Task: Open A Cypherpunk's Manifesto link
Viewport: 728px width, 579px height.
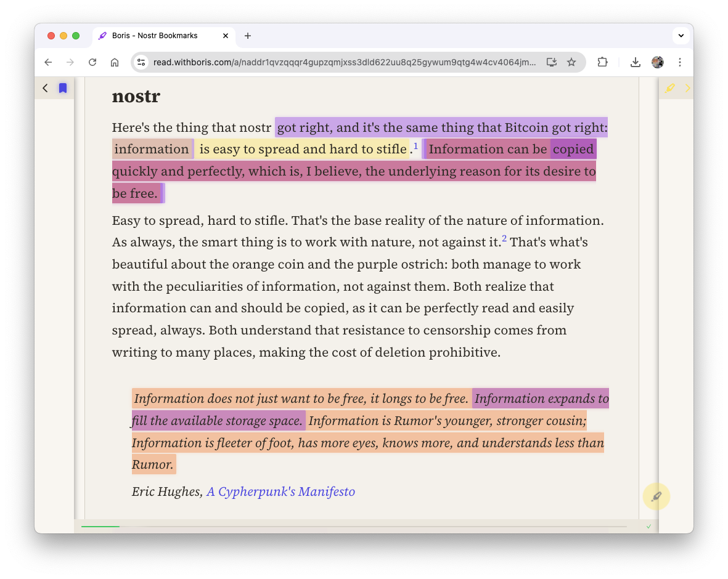Action: pyautogui.click(x=280, y=492)
